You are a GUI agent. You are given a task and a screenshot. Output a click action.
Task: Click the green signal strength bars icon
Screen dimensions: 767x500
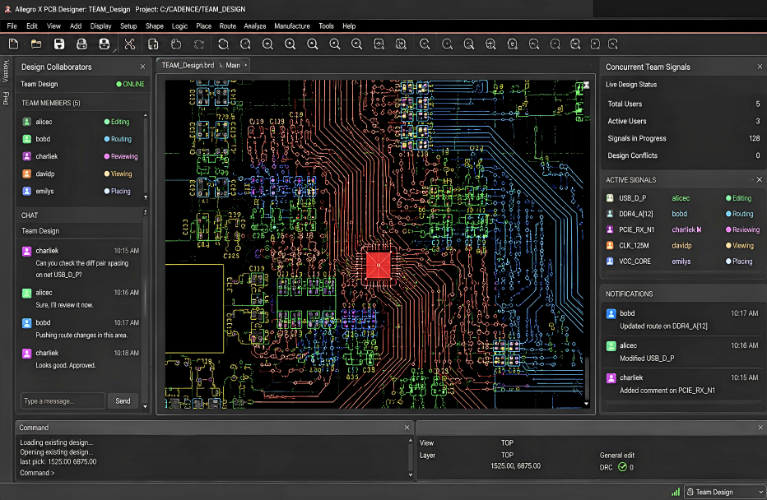pyautogui.click(x=676, y=492)
